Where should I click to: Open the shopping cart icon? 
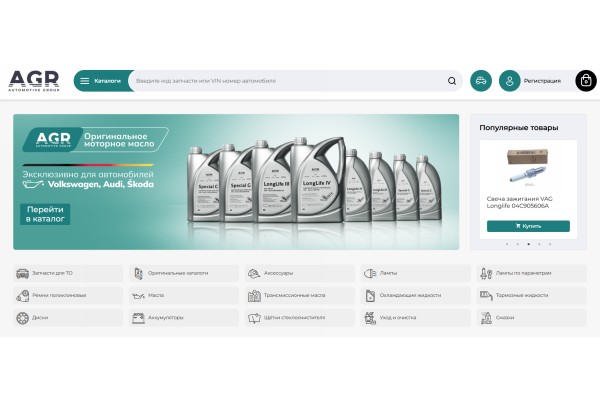tap(586, 81)
